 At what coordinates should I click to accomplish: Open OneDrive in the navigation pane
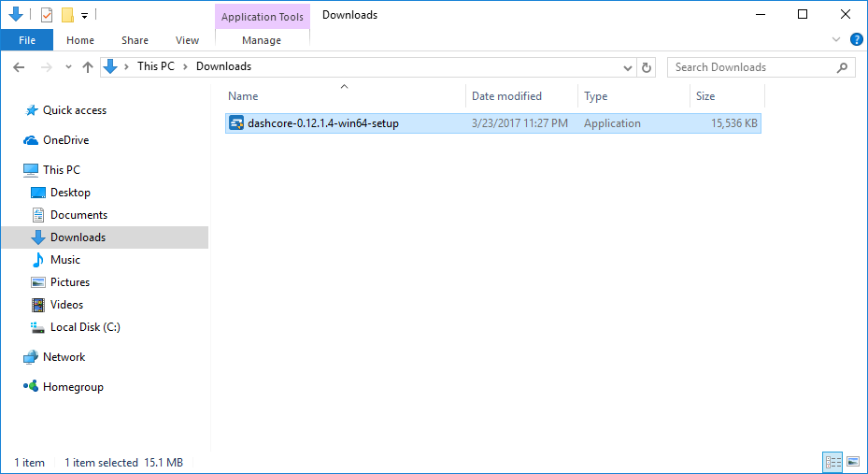coord(65,140)
